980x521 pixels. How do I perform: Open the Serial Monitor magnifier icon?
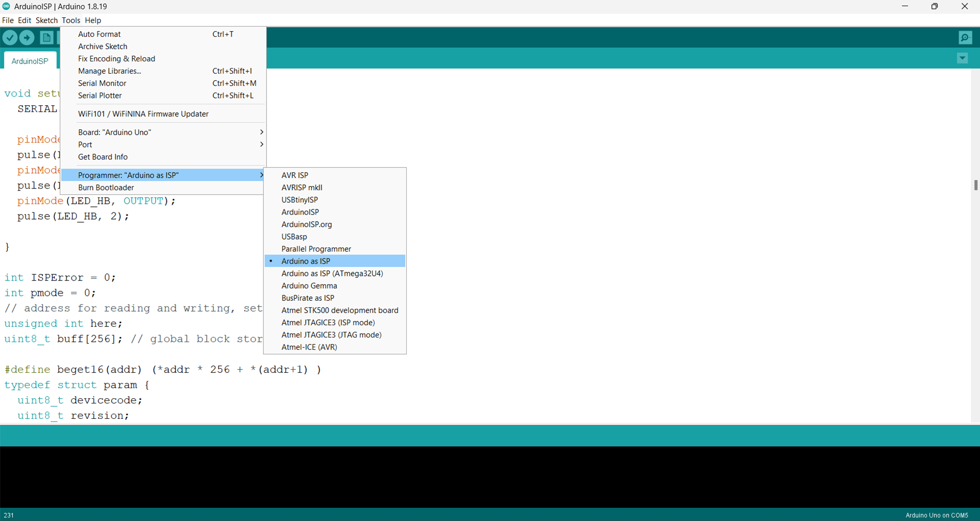pos(965,38)
